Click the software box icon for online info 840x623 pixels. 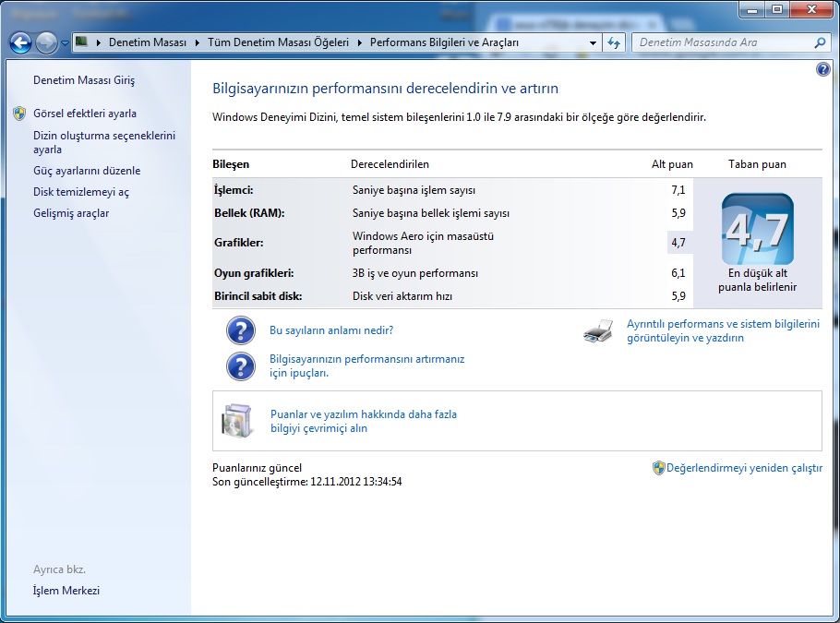[x=236, y=421]
